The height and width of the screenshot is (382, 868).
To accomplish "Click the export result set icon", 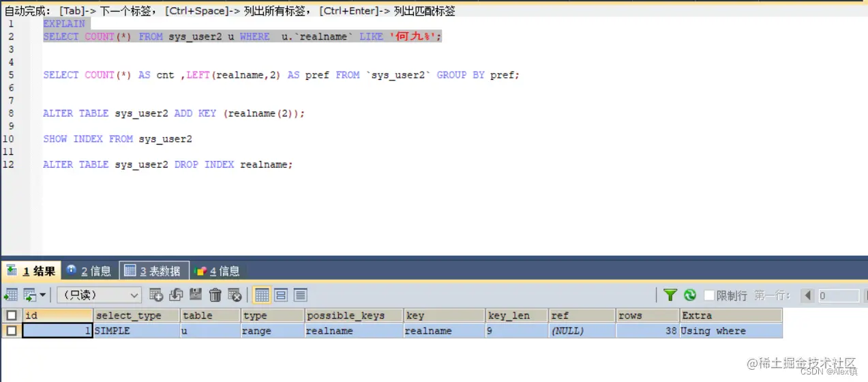I will point(11,295).
